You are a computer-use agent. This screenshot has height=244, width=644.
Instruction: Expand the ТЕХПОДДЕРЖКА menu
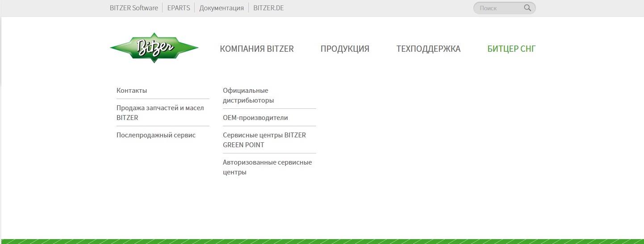[428, 49]
